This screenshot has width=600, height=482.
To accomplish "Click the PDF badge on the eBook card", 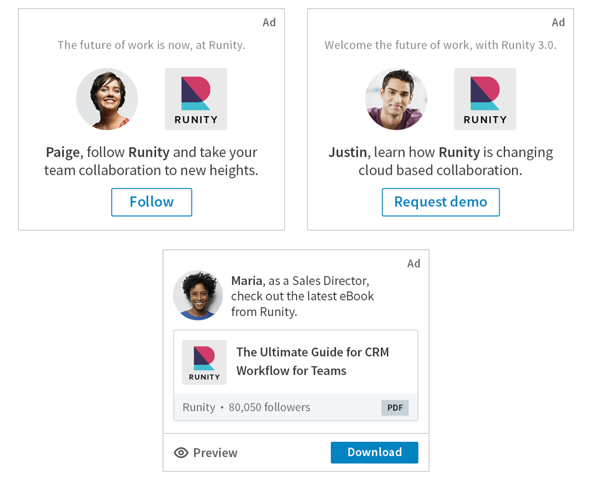I will [x=395, y=408].
